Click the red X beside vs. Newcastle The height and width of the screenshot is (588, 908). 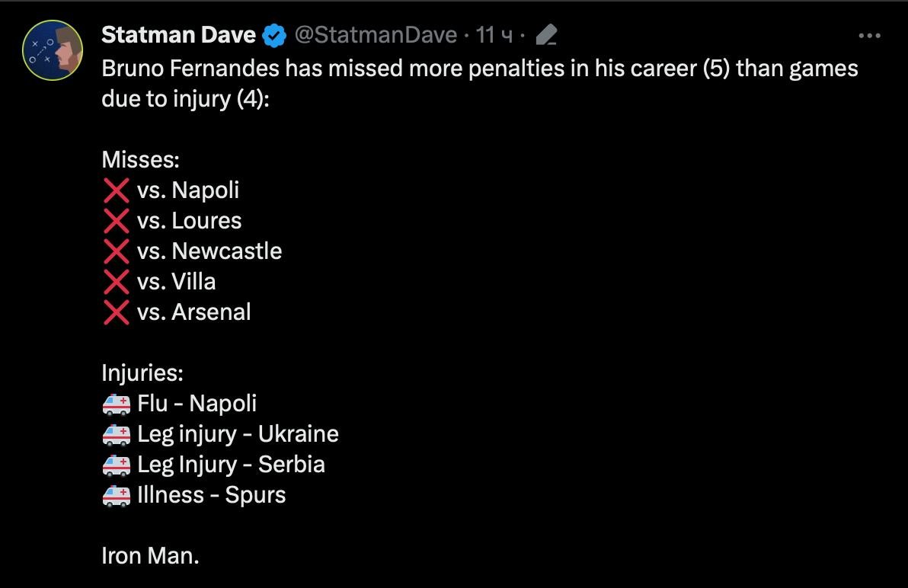116,251
